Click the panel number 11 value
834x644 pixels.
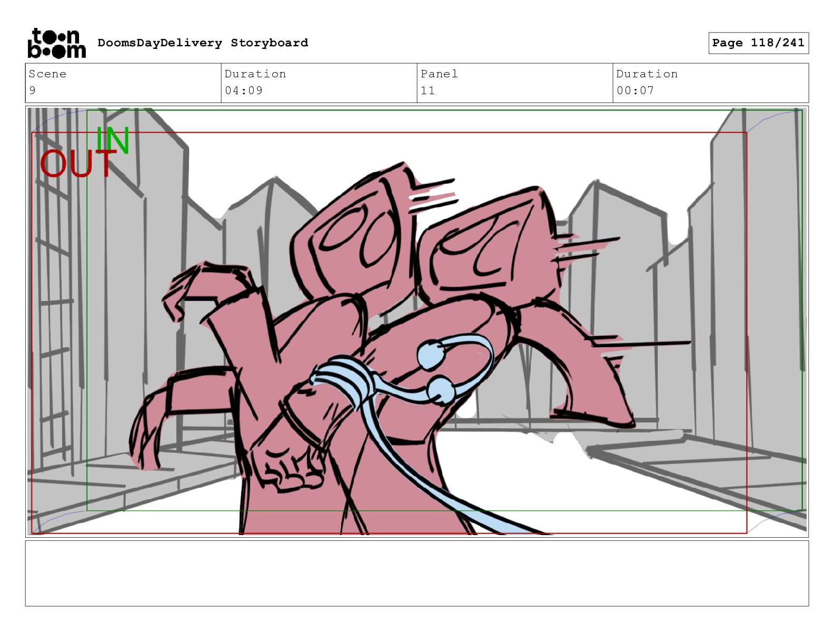click(x=428, y=90)
